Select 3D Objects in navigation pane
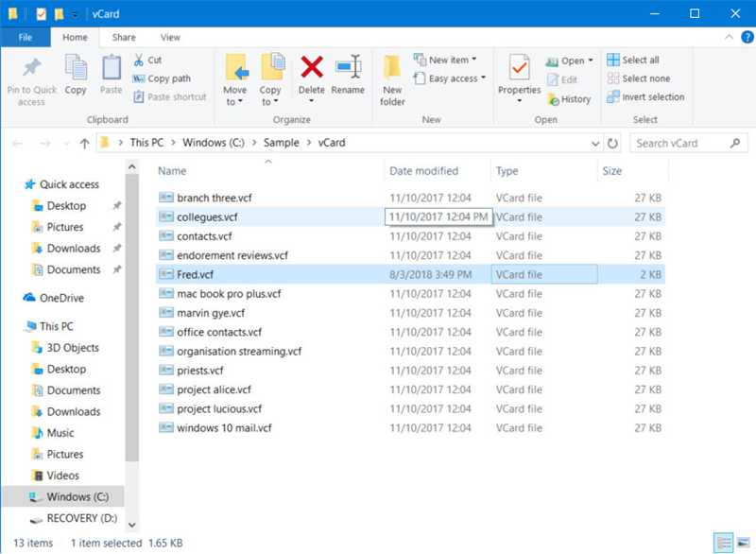The image size is (756, 554). [x=65, y=348]
